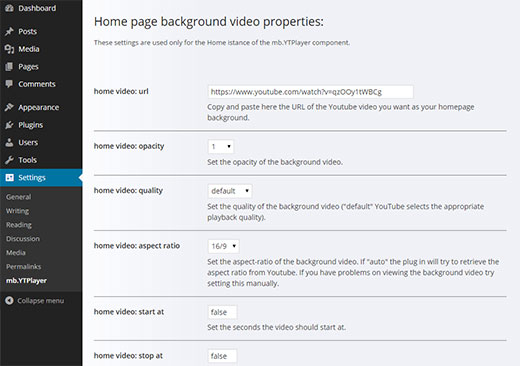Click the Media sidebar icon next to Posts

9,49
